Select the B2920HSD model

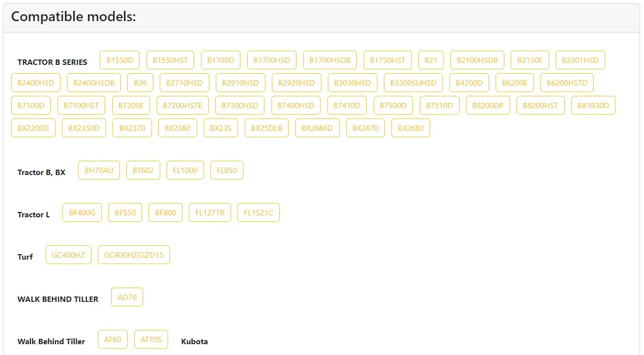click(296, 83)
